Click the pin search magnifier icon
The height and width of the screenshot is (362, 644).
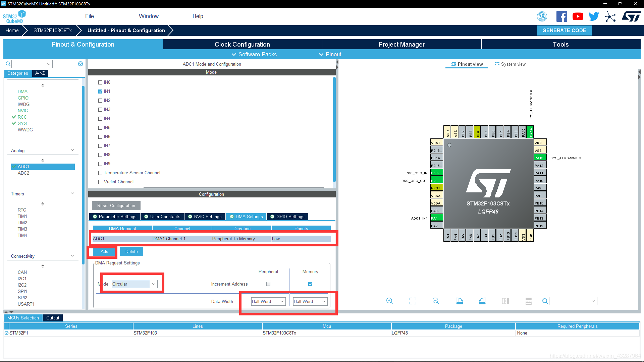(x=545, y=301)
